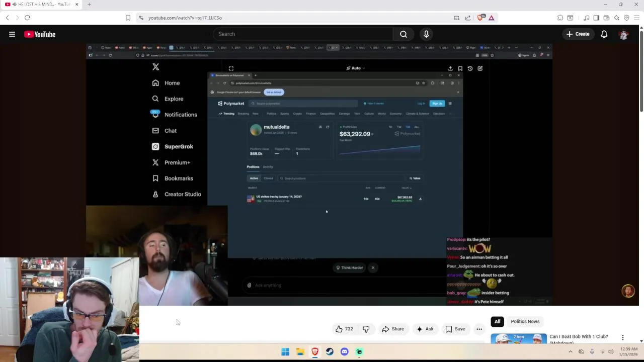This screenshot has width=644, height=362.
Task: Open Brave Shields lion icon
Action: (x=481, y=18)
